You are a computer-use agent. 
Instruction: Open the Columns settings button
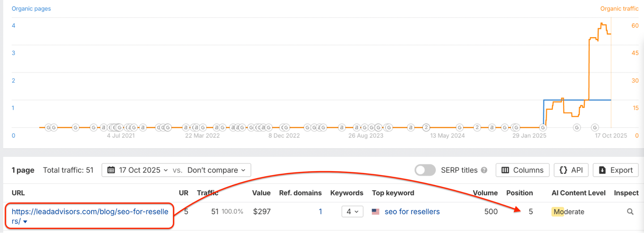(522, 170)
